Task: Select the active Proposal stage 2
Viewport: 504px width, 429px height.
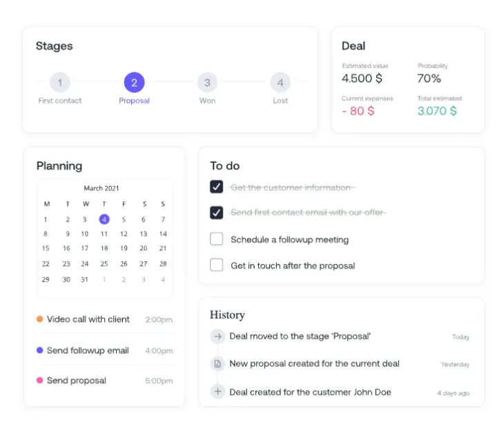Action: point(135,83)
